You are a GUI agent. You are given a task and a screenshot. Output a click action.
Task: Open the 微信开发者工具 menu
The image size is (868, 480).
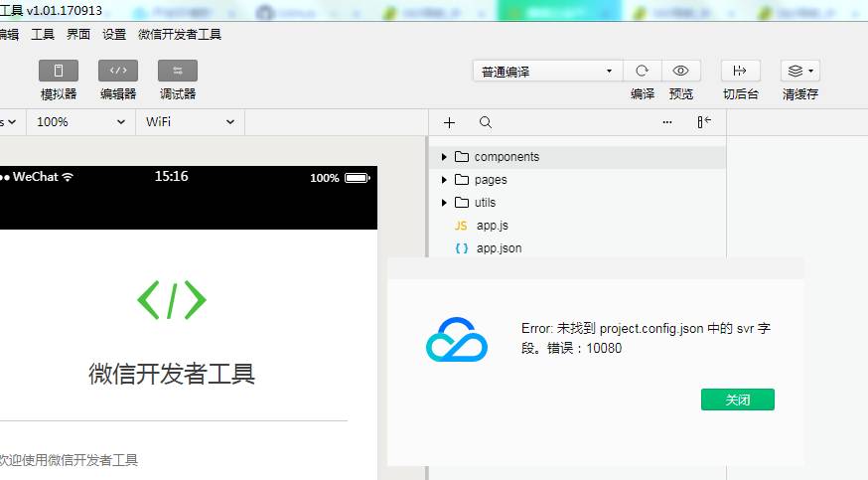(180, 35)
